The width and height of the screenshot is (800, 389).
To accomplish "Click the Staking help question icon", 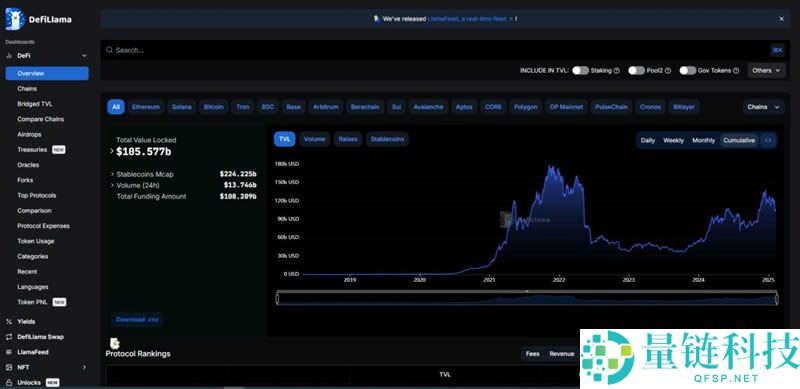I will pos(616,70).
